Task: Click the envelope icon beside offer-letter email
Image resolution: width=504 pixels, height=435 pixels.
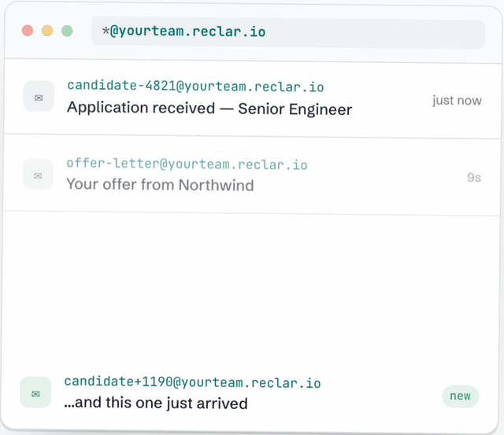Action: (x=38, y=174)
